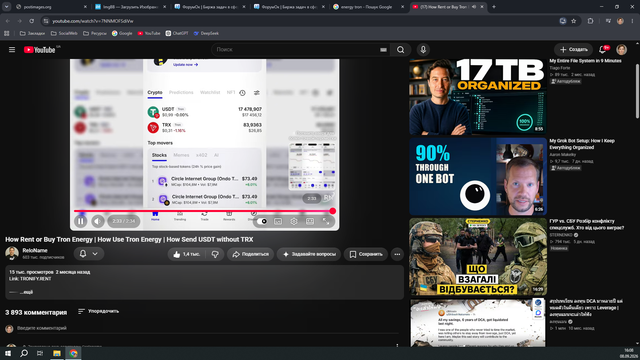This screenshot has height=360, width=640.
Task: Start voice search with the microphone
Action: (x=423, y=50)
